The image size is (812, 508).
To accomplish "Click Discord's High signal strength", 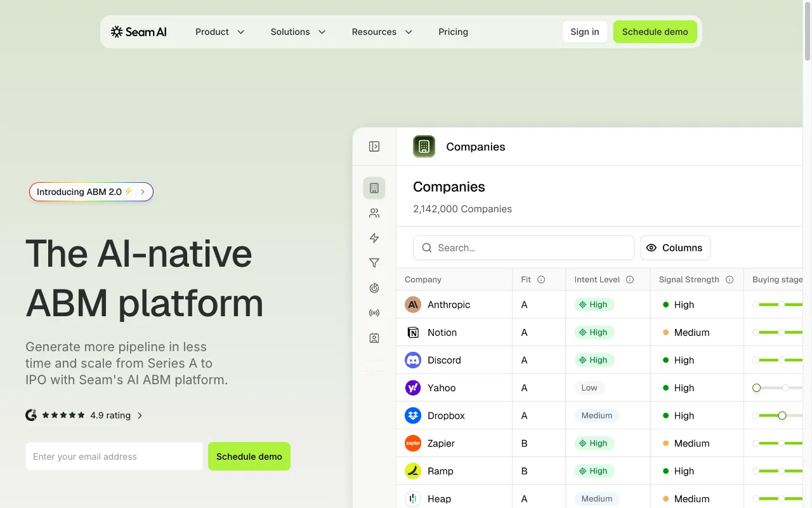I will [679, 360].
